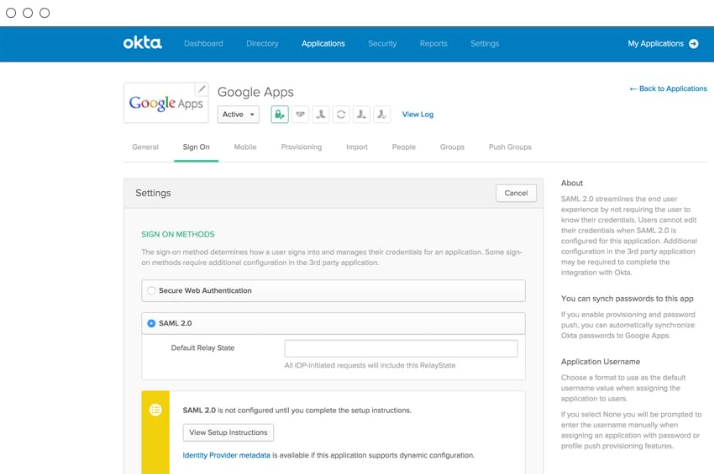
Task: Click the 'Google Apps' title text
Action: pos(255,92)
